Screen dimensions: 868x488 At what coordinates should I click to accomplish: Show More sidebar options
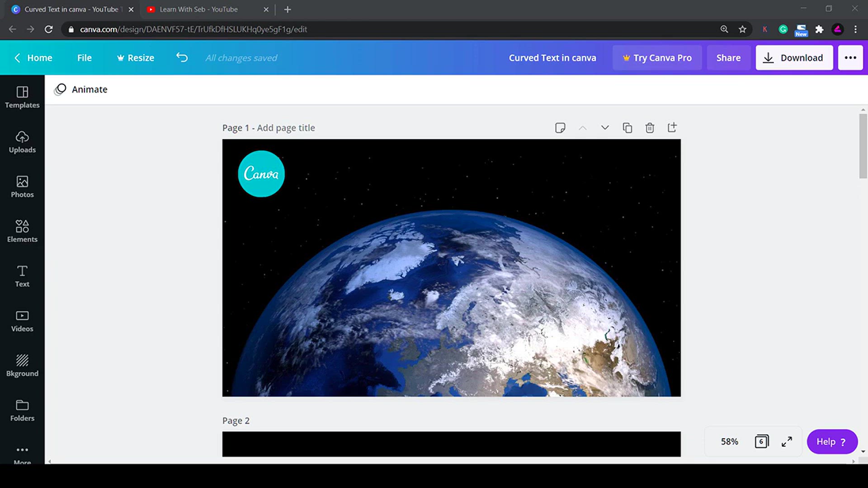pos(22,454)
